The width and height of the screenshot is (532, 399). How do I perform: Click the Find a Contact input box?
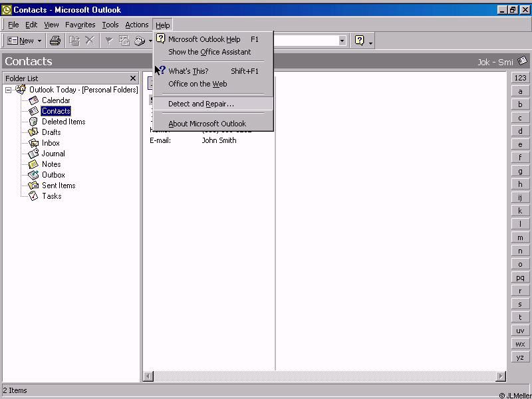coord(305,41)
